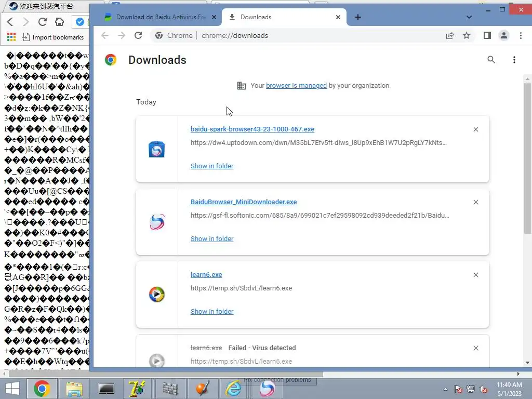Click the learn6.exe media player icon
The height and width of the screenshot is (399, 532).
coord(157,295)
